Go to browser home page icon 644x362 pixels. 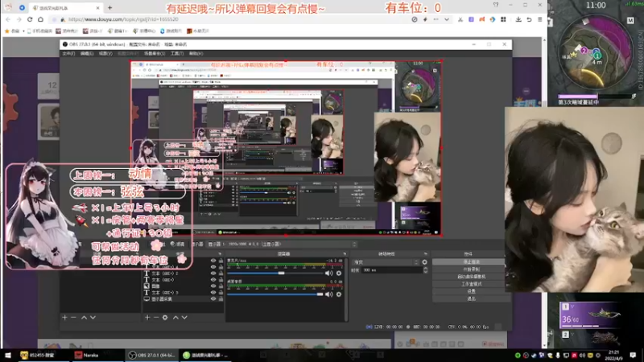coord(40,19)
